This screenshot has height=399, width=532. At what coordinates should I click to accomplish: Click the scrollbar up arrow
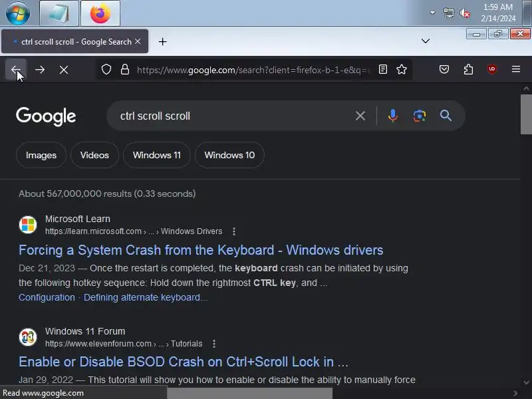click(526, 89)
